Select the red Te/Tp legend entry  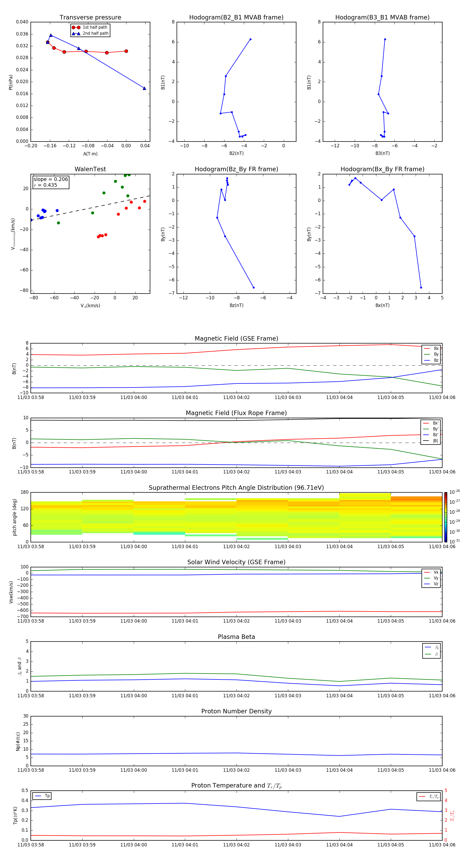(429, 796)
